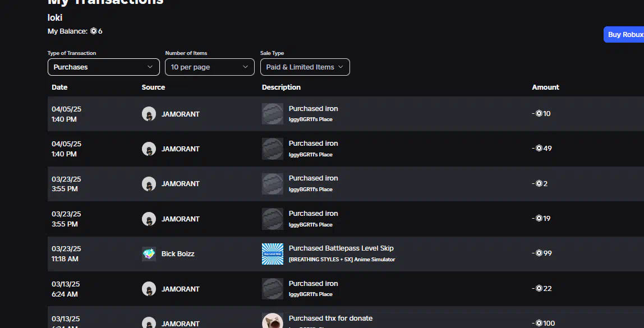Click the Robux icon in the -10 amount
Viewport: 644px width, 328px height.
click(x=539, y=113)
